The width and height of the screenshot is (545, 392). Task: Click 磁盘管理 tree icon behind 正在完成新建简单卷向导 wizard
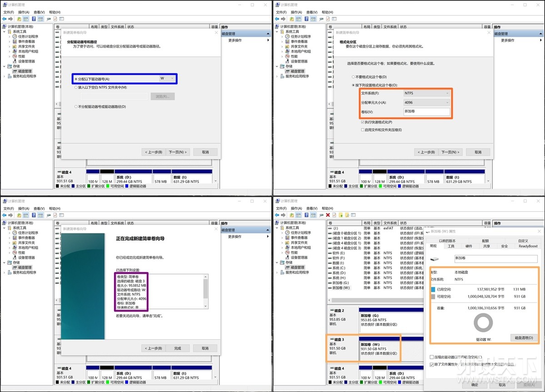pos(15,268)
